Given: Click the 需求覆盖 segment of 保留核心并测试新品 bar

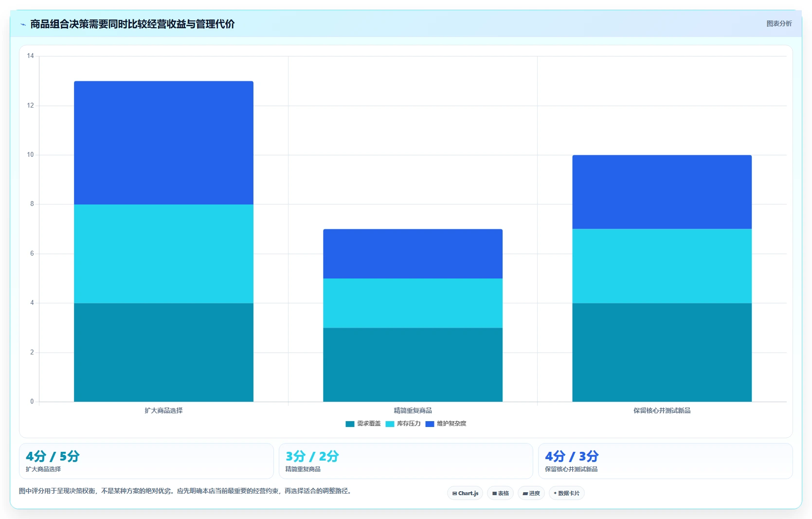Looking at the screenshot, I should point(662,352).
